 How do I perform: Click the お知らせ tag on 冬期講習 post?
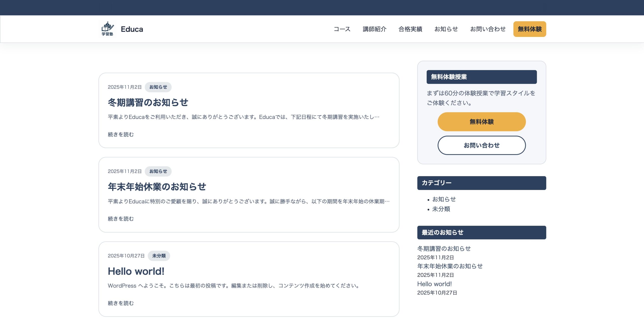158,87
